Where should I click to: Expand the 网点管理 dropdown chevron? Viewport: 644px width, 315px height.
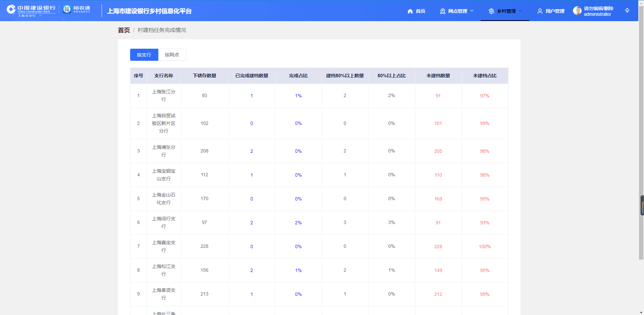pos(472,11)
